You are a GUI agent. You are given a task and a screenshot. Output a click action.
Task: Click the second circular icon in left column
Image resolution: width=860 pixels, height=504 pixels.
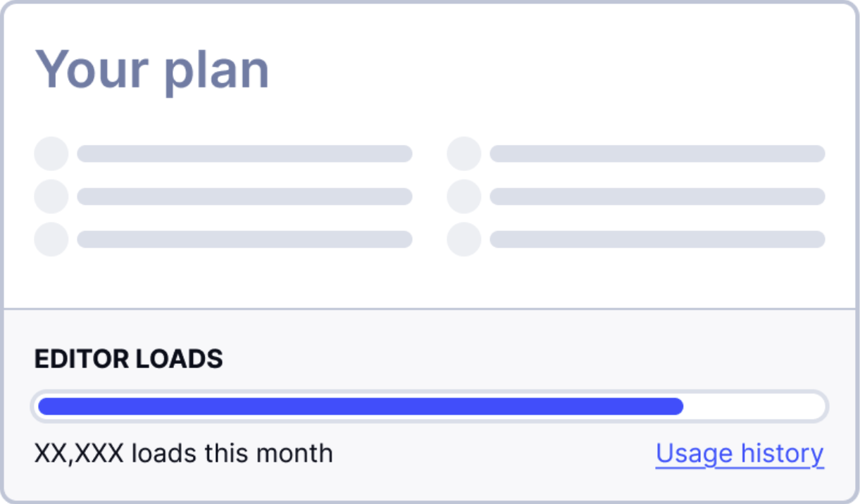tap(51, 196)
